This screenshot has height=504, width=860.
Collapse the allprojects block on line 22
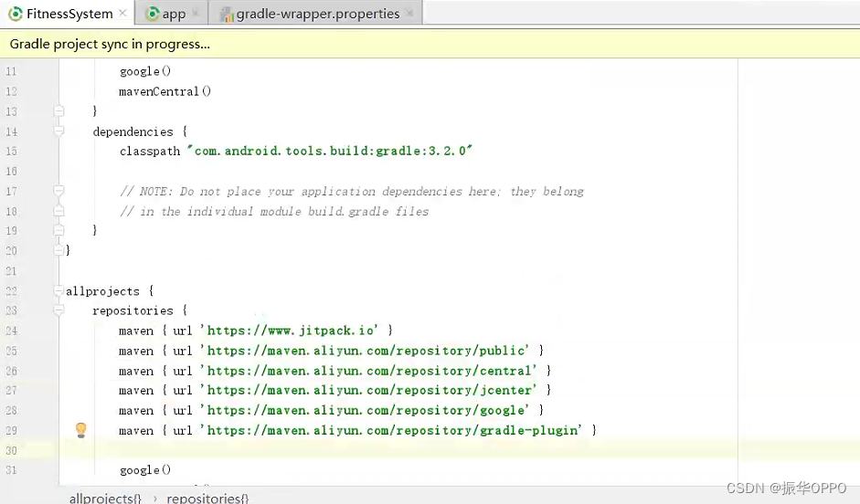tap(59, 290)
